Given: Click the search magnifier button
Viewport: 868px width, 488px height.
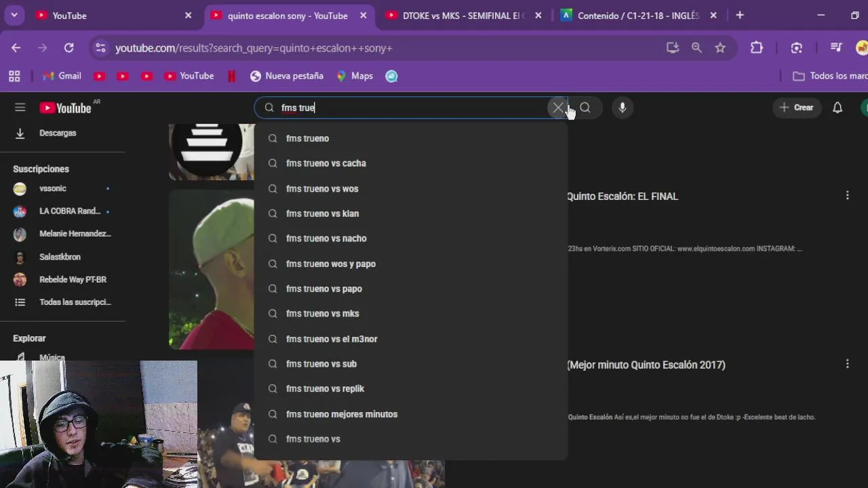Looking at the screenshot, I should click(x=585, y=108).
